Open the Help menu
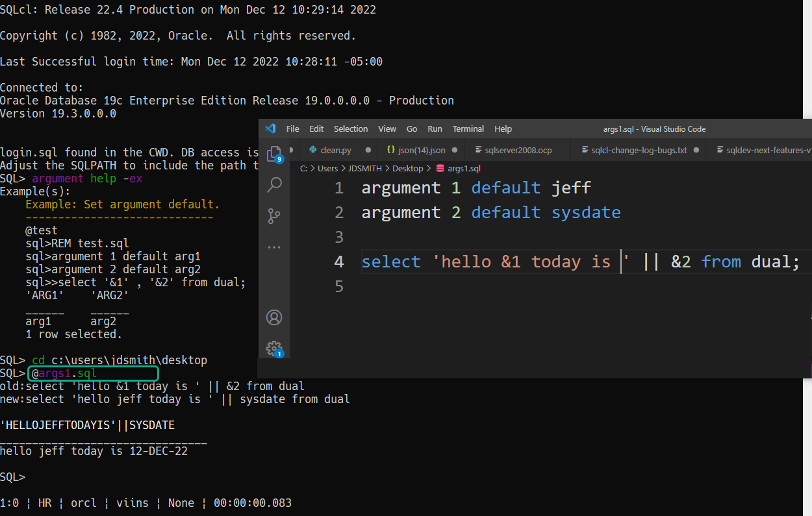812x516 pixels. [503, 129]
